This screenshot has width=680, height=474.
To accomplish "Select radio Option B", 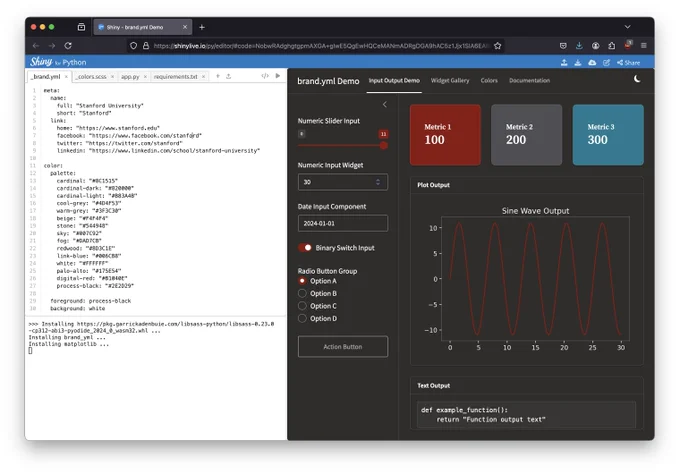I will point(302,294).
